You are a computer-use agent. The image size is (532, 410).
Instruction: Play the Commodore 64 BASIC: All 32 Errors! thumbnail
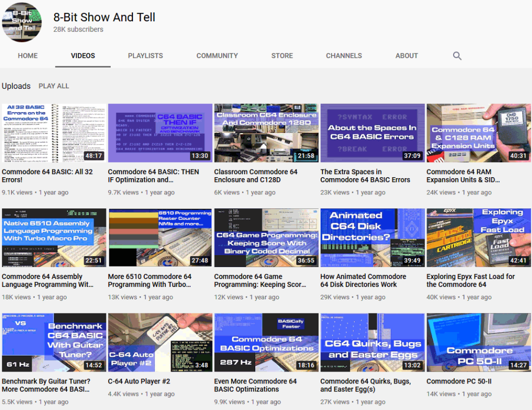point(53,132)
